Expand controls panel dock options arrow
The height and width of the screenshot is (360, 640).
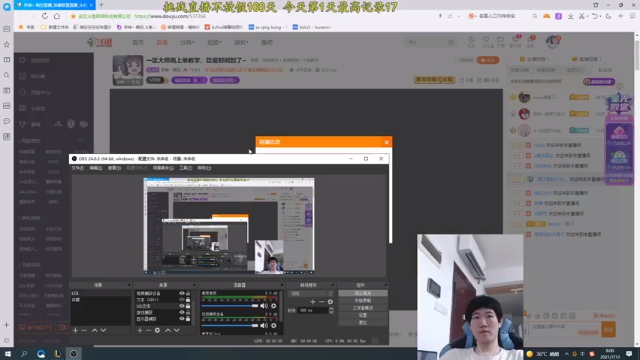pyautogui.click(x=385, y=285)
